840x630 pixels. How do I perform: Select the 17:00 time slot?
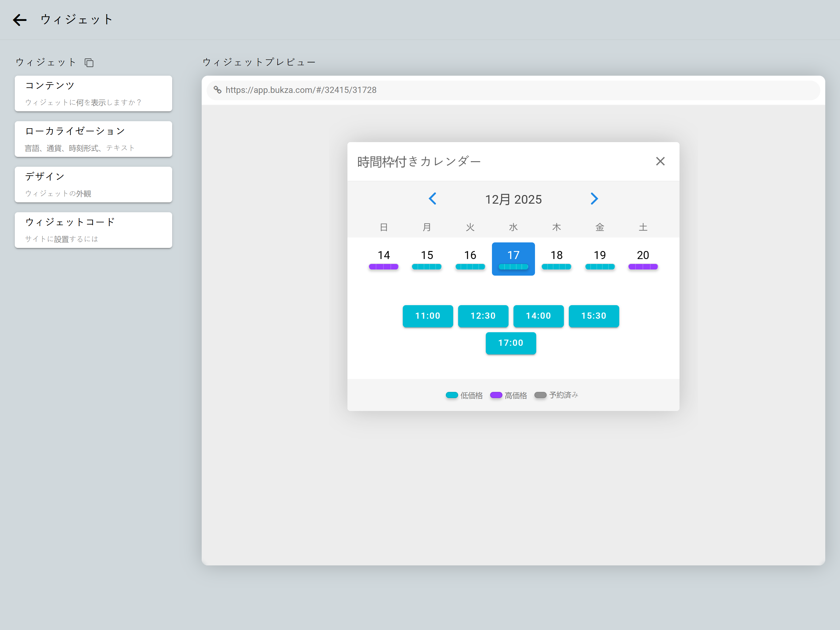(x=510, y=343)
